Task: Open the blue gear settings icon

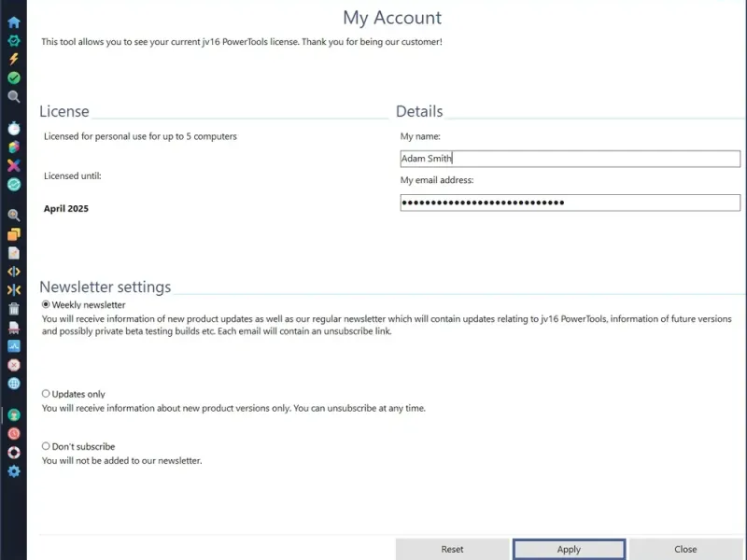Action: point(14,471)
